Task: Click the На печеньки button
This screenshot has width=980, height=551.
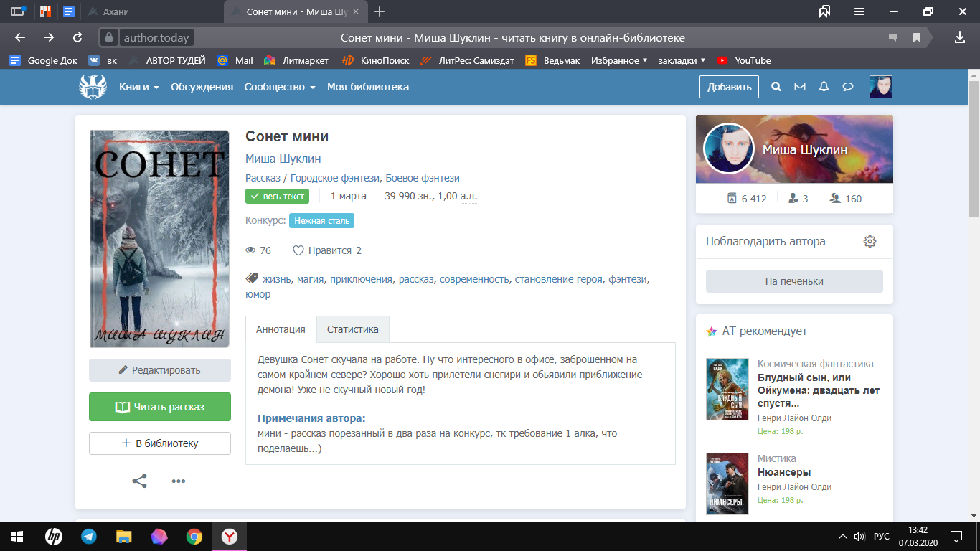Action: [794, 281]
